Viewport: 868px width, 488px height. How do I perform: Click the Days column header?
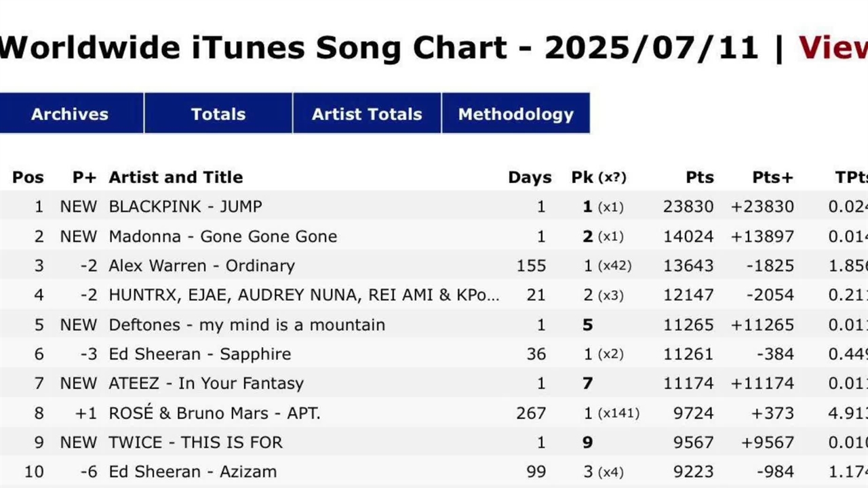(x=530, y=178)
